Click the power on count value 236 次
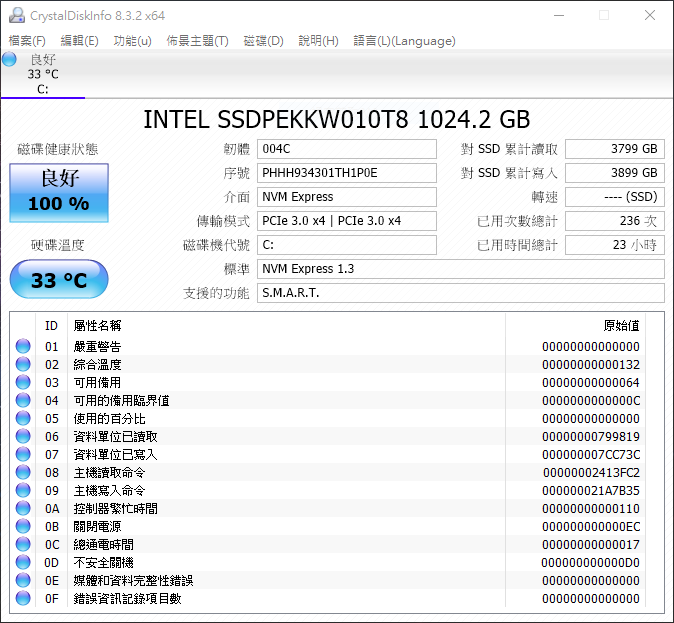Viewport: 674px width, 623px height. click(x=615, y=221)
